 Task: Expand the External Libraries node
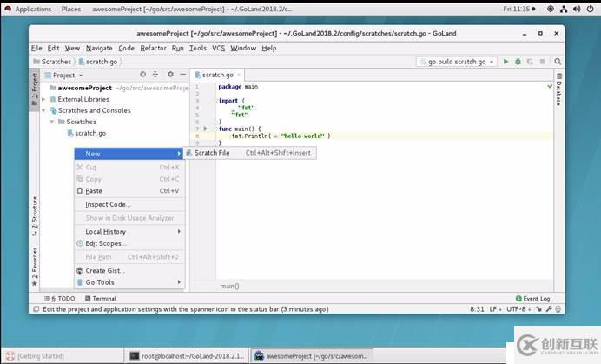coord(43,99)
